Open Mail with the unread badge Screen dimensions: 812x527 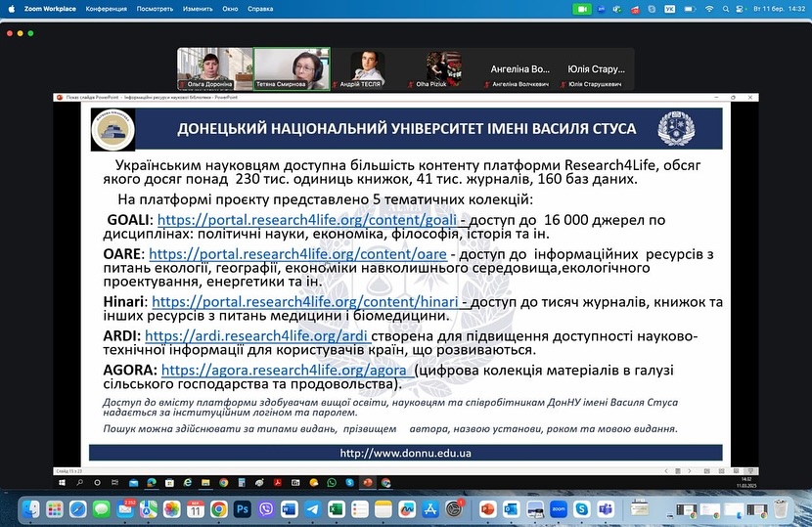(x=125, y=509)
